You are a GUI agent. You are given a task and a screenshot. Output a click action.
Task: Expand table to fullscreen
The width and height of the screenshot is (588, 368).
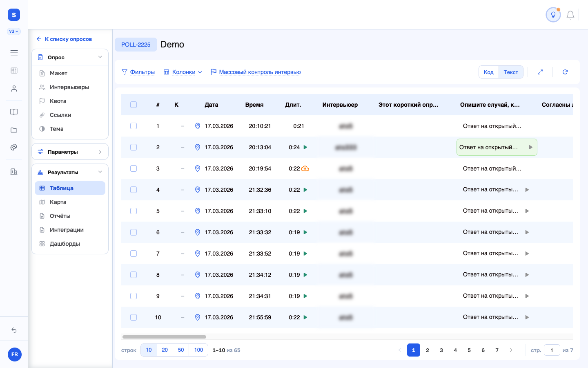click(540, 72)
